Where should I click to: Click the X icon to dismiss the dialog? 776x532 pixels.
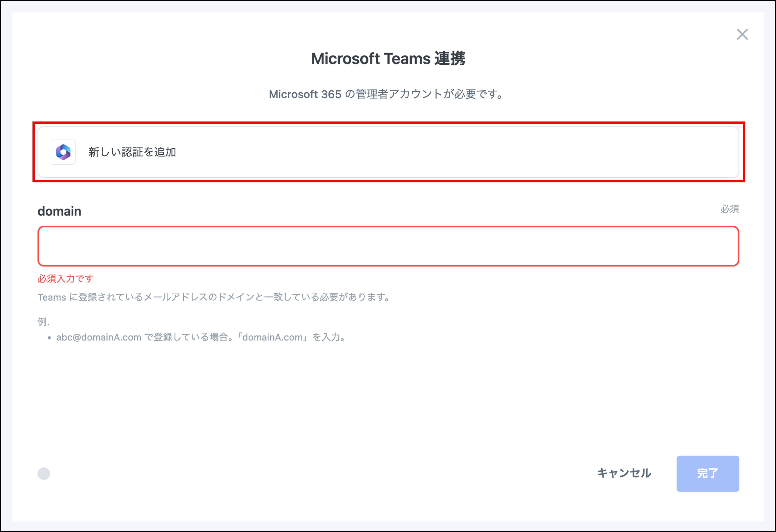click(x=742, y=34)
